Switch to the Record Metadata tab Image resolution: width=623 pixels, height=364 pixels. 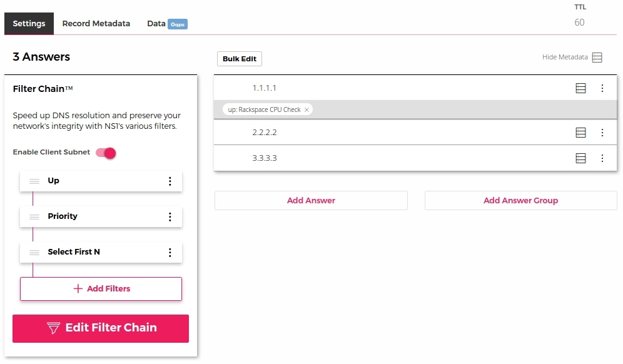click(96, 23)
